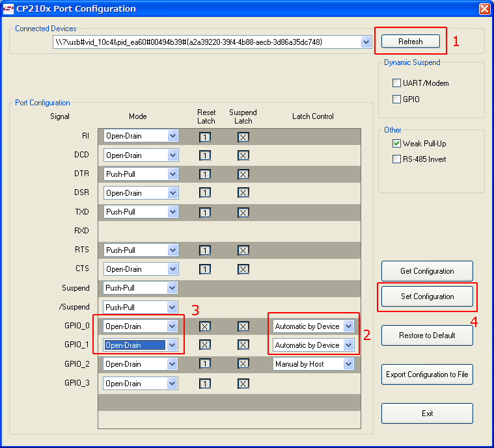Close the CP210x Port Configuration window
This screenshot has width=494, height=448.
click(x=484, y=8)
